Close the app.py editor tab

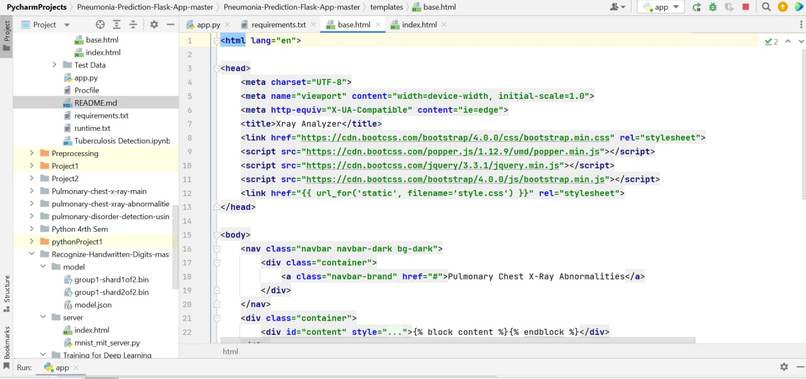[x=228, y=24]
